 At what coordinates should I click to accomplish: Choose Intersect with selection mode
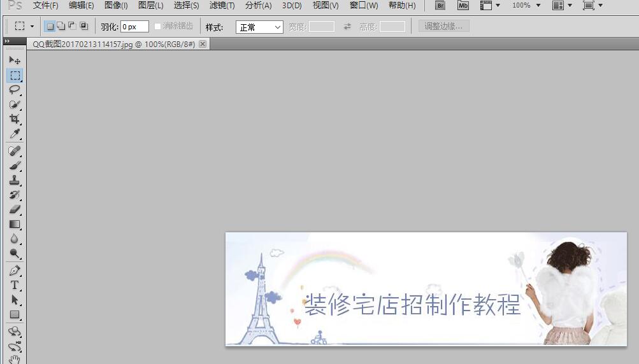[x=83, y=27]
